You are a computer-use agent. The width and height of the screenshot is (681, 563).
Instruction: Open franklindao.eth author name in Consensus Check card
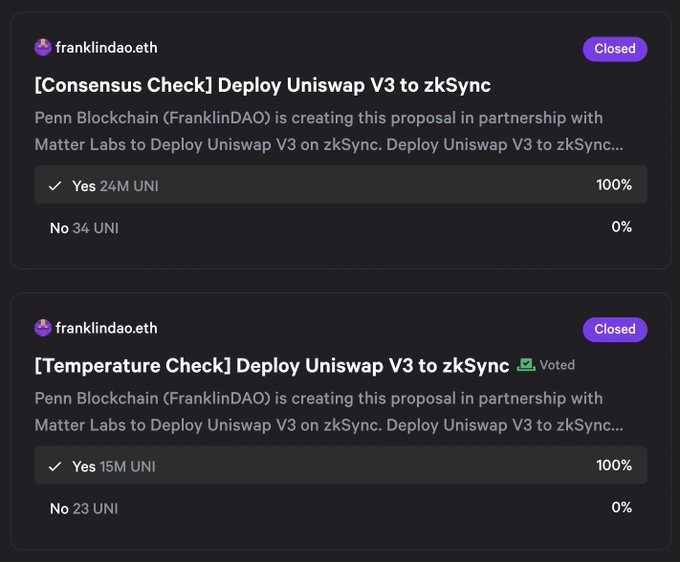click(x=106, y=48)
